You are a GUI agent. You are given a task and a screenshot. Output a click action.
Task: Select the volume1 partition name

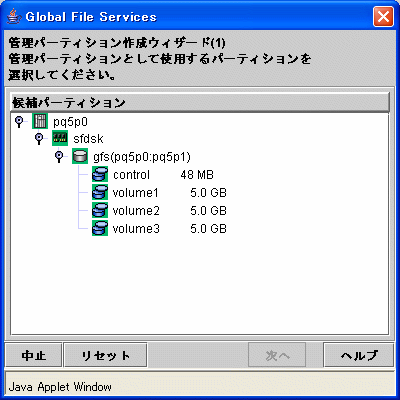136,193
